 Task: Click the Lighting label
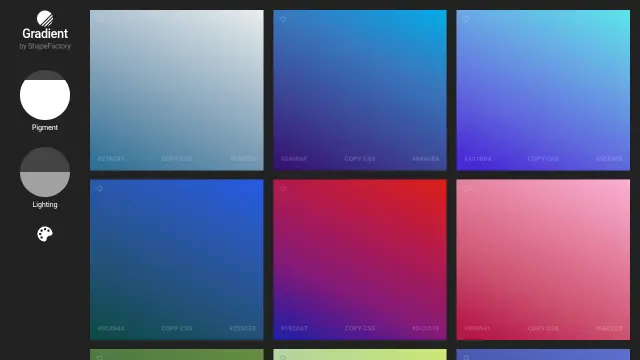pyautogui.click(x=45, y=204)
